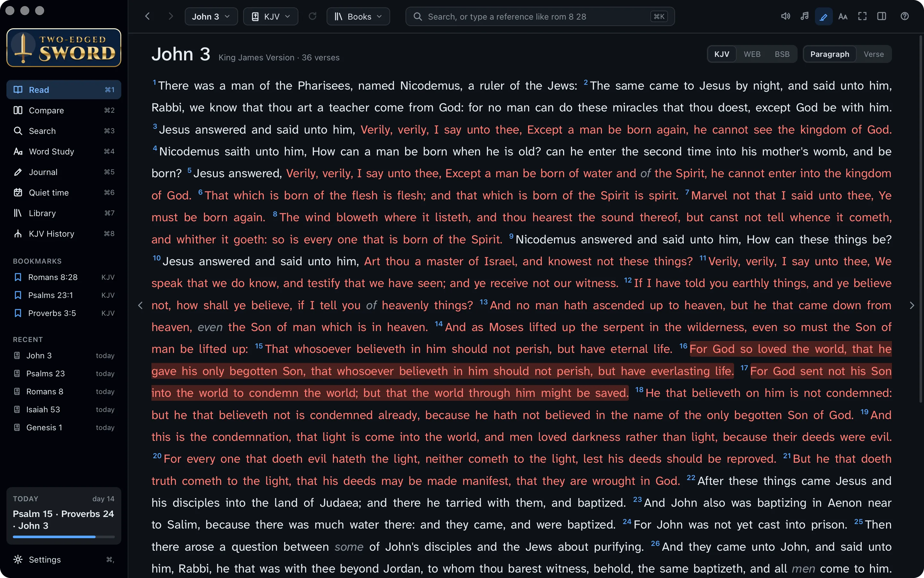Switch to Verse layout
The height and width of the screenshot is (578, 924).
pos(874,54)
